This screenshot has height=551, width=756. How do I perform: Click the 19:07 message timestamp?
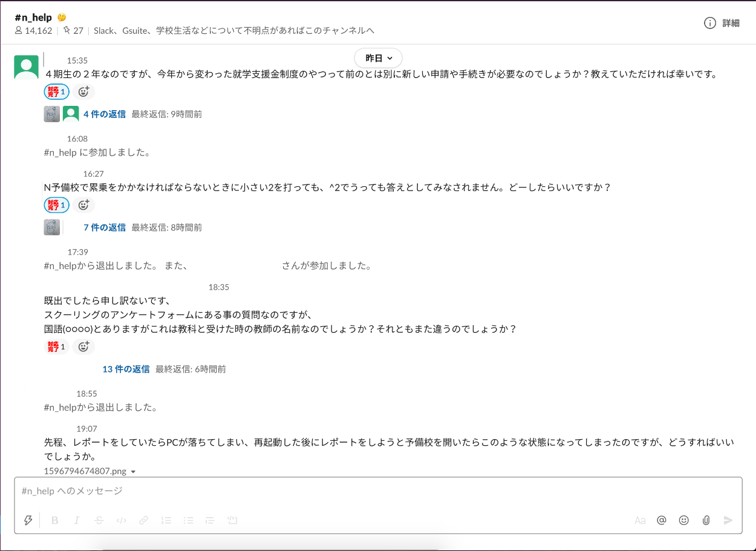(x=86, y=429)
